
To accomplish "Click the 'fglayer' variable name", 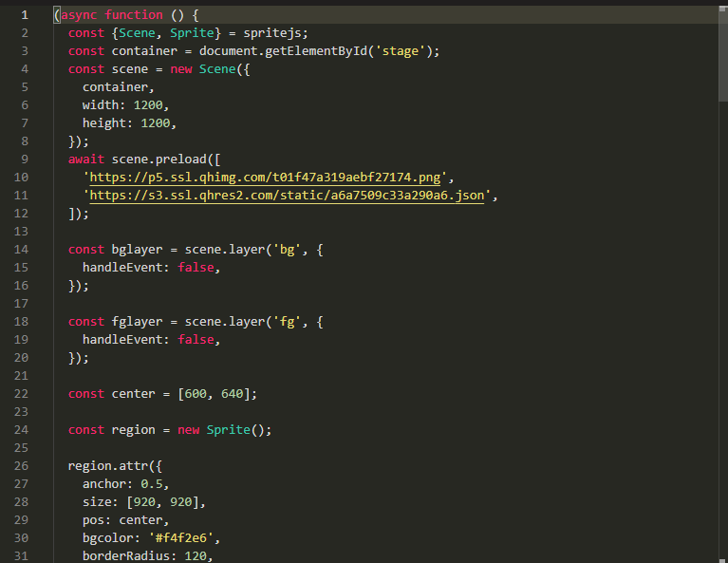I will [137, 322].
